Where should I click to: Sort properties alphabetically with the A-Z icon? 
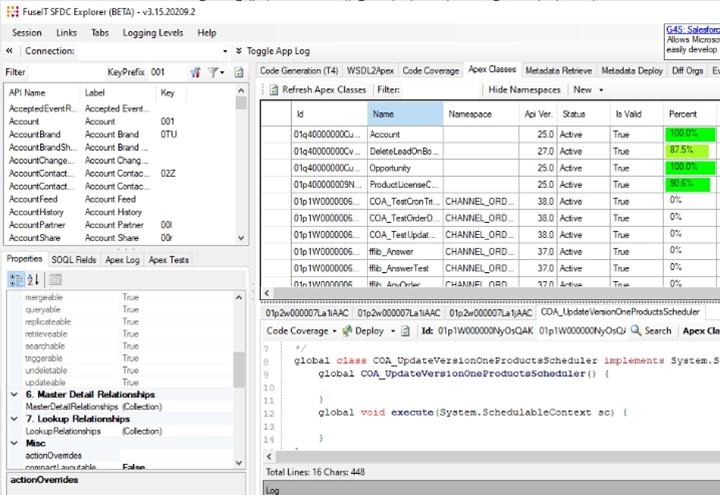33,279
